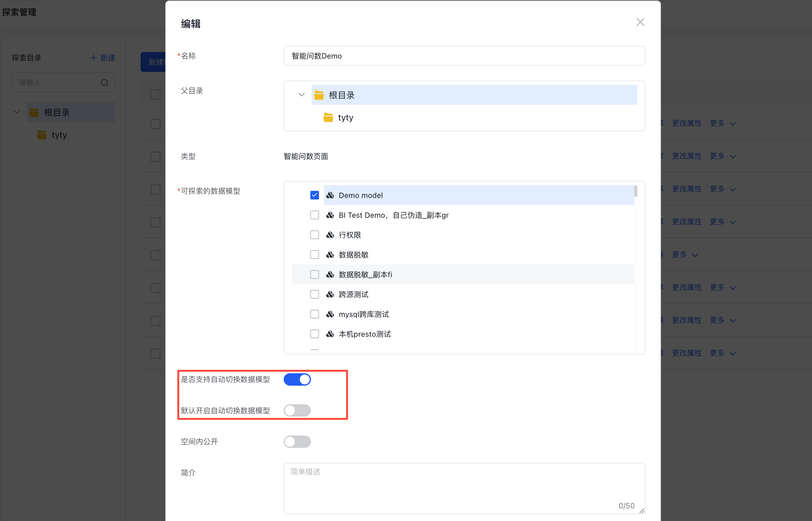The width and height of the screenshot is (812, 521).
Task: Check the 数据脱敏 model checkbox
Action: coord(315,255)
